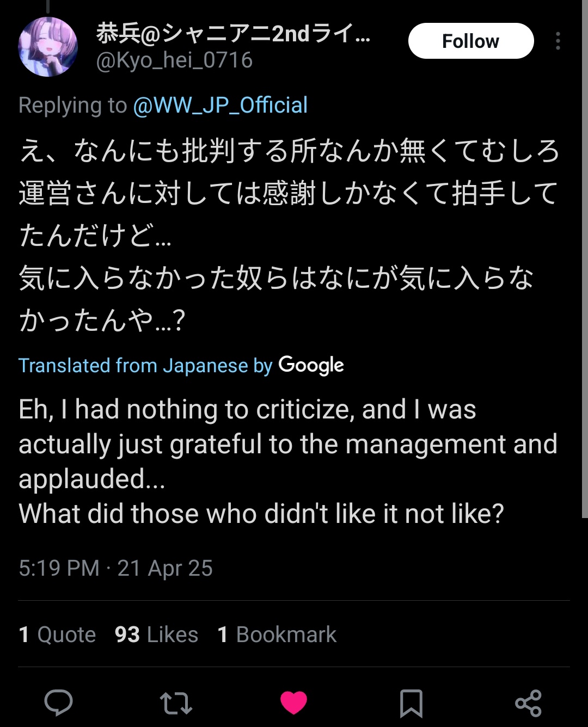588x727 pixels.
Task: Open the 1 Quote list
Action: 57,634
